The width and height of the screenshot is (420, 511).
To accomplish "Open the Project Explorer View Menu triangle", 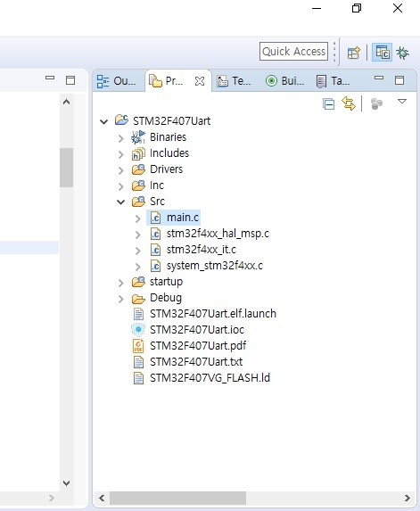I will point(402,102).
